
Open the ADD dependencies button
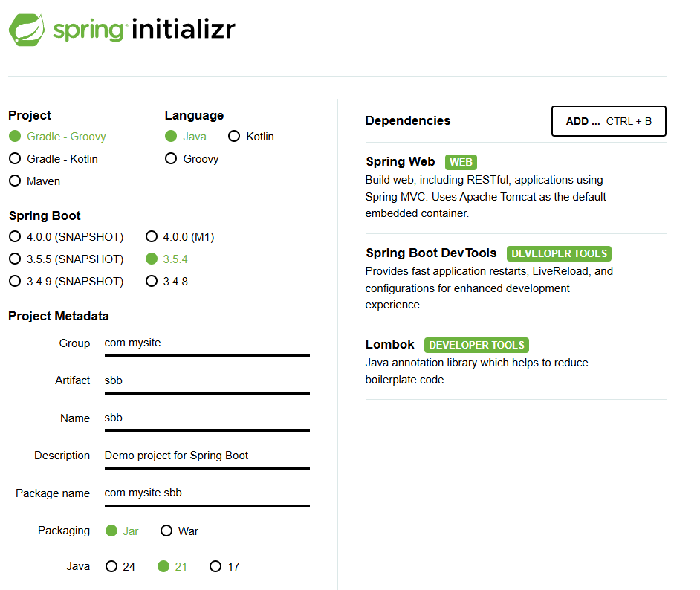coord(609,121)
